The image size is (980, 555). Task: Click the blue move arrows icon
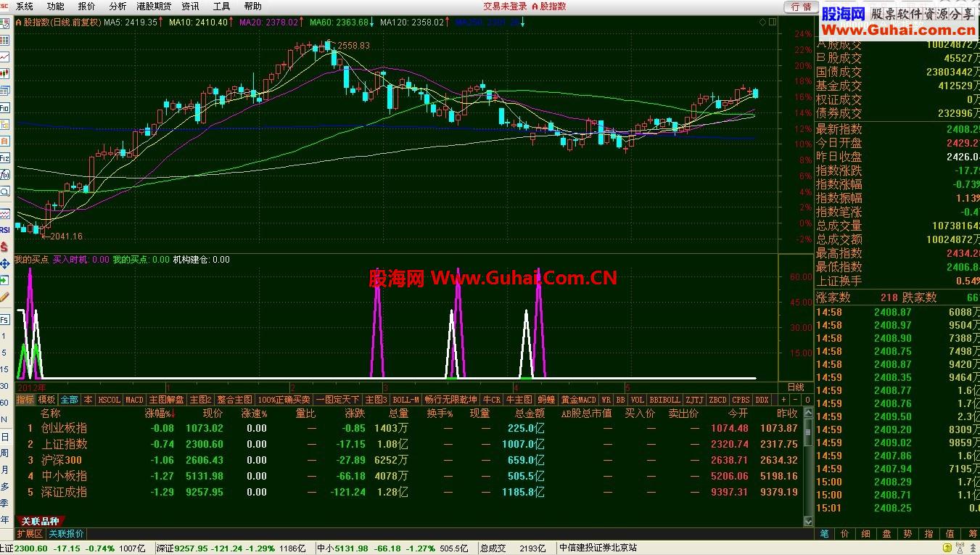5,263
